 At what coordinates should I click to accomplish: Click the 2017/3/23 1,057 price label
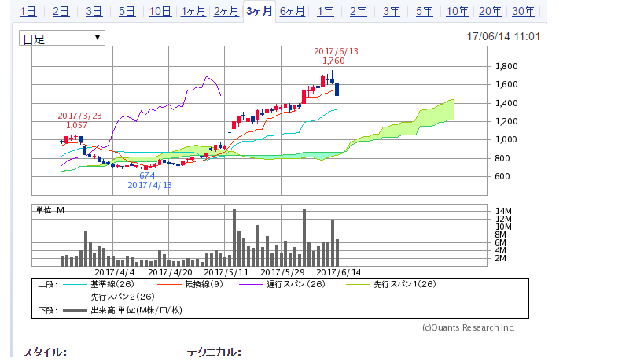pos(79,121)
